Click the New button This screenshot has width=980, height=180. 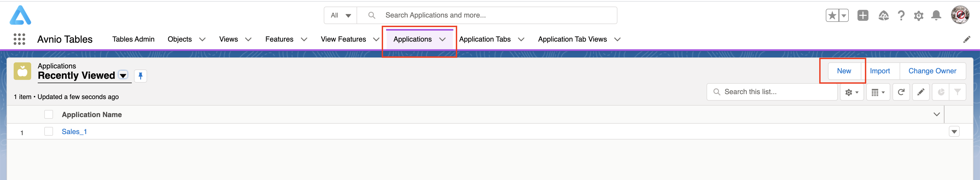[x=844, y=71]
